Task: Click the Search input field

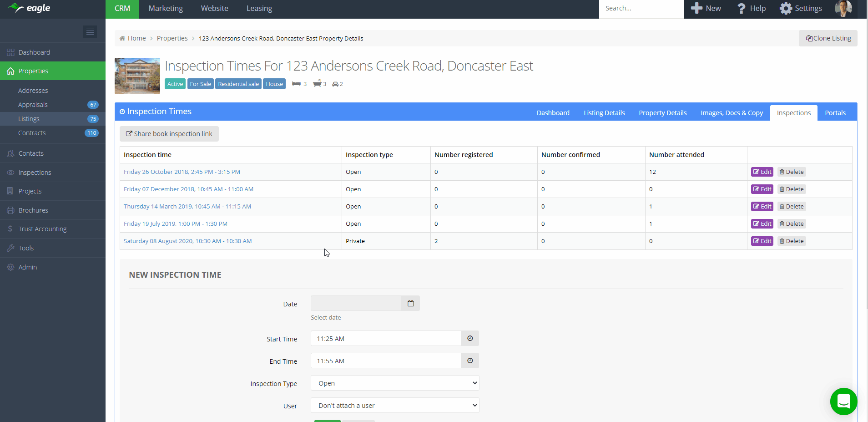Action: click(x=641, y=9)
